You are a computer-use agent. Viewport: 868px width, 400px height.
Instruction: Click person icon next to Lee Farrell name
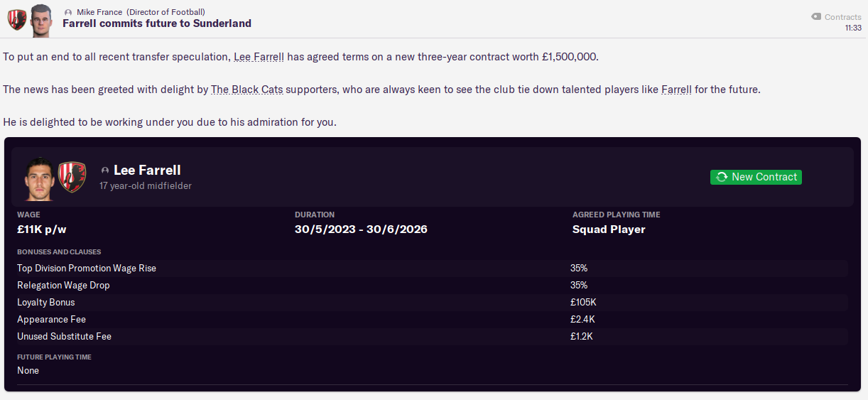tap(105, 171)
